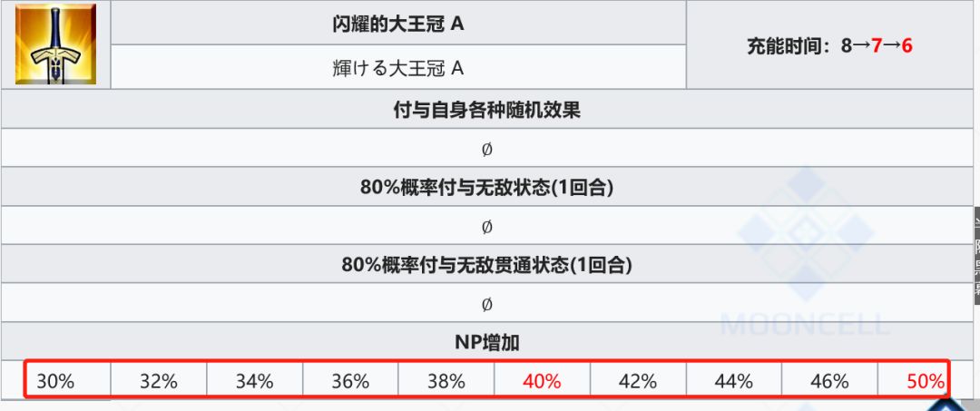Select the red 50% NP value cell
This screenshot has height=411, width=980.
(x=926, y=381)
